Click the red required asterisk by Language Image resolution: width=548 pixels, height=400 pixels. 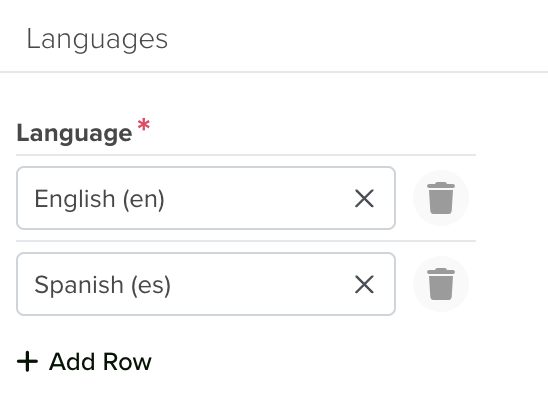(144, 124)
